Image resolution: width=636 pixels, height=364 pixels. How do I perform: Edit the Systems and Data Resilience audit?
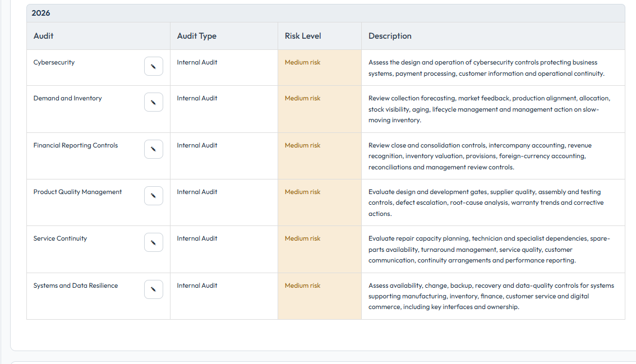154,289
